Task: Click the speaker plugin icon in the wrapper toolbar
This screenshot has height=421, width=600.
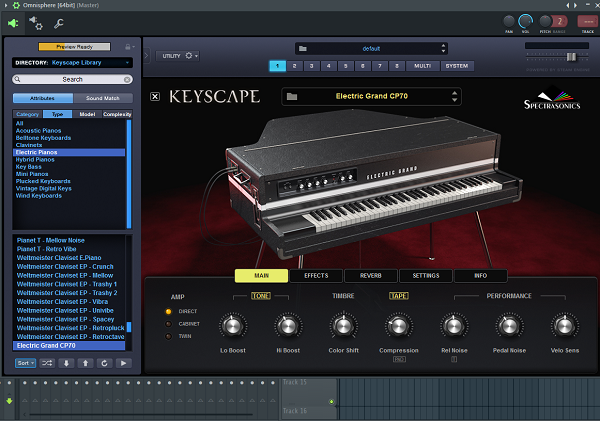Action: [13, 23]
